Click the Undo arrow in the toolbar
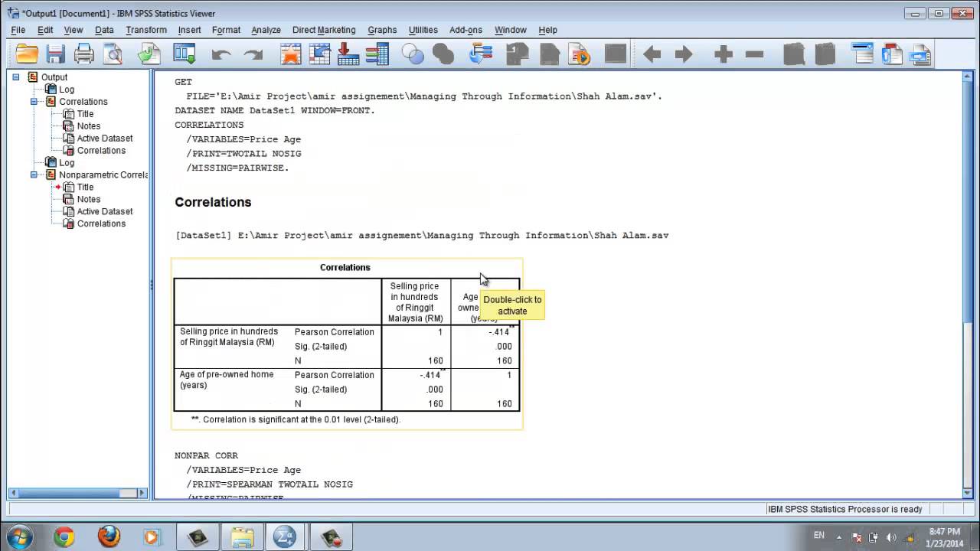 221,54
